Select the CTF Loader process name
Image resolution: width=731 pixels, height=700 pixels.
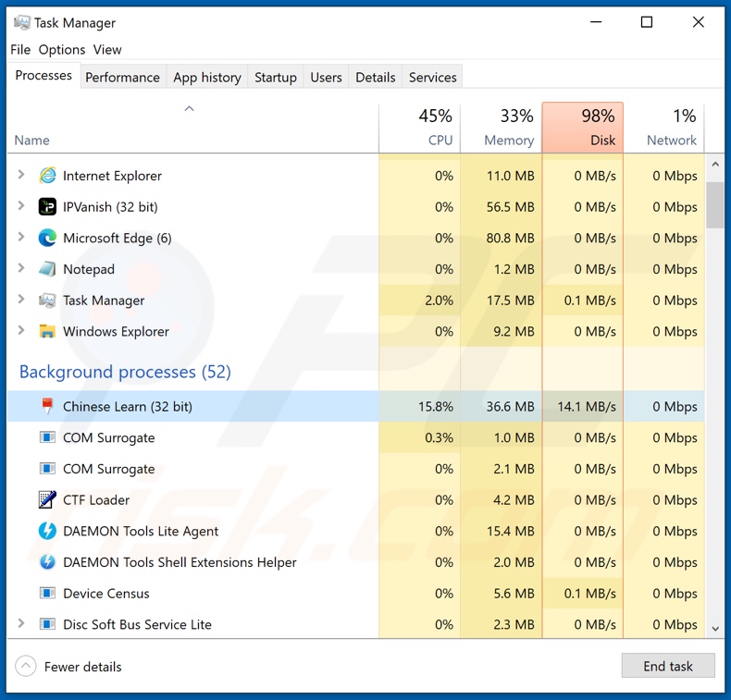coord(96,500)
